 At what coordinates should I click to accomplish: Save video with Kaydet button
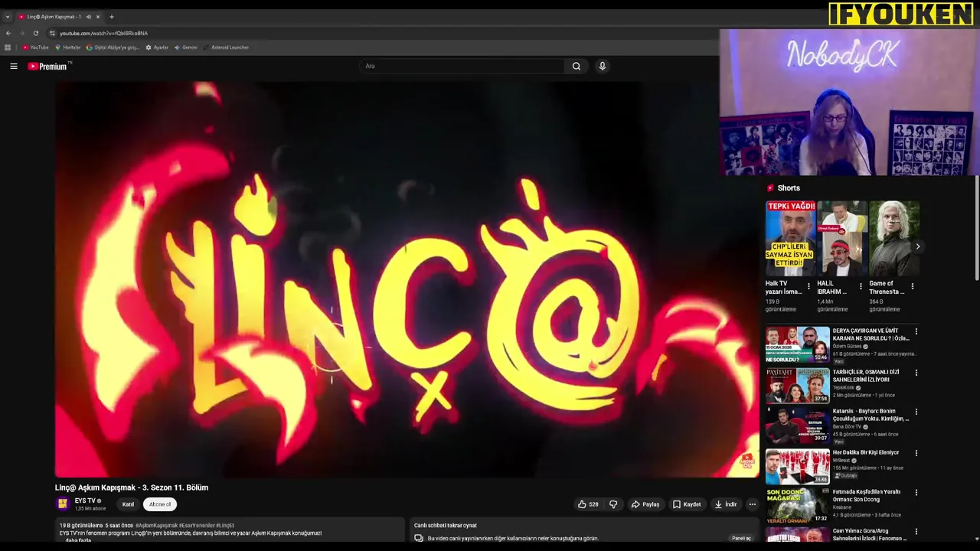[x=687, y=504]
